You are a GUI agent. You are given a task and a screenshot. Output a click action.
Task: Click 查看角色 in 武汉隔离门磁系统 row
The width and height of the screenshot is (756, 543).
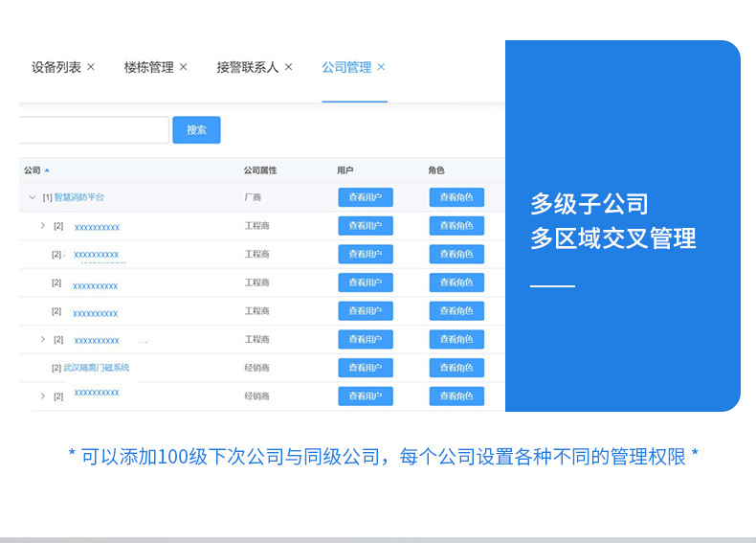click(x=456, y=368)
